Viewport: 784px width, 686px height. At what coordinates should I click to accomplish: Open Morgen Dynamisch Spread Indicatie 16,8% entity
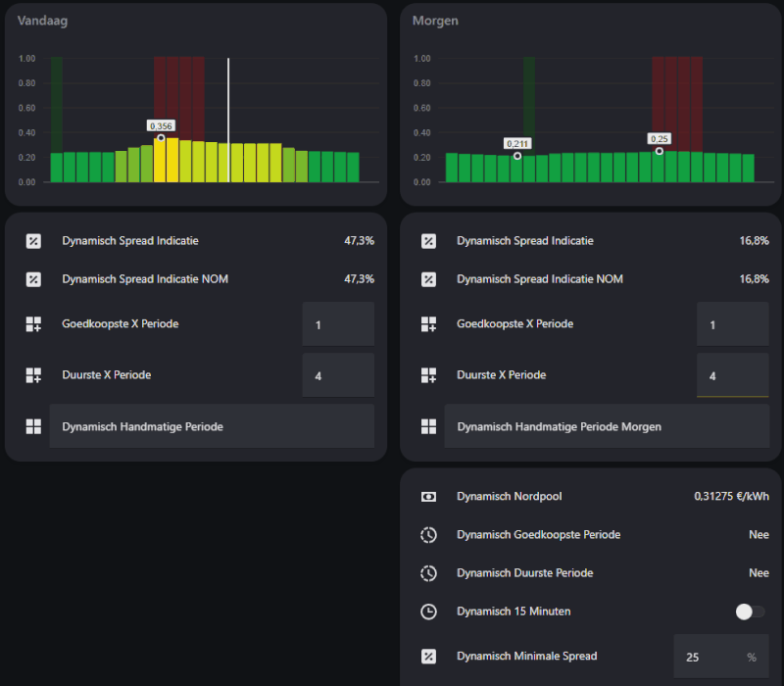754,240
